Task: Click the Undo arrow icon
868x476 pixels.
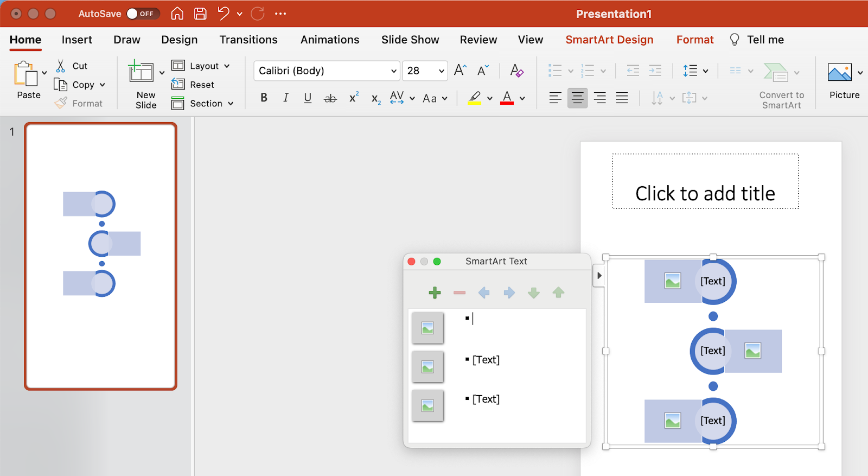Action: point(224,14)
